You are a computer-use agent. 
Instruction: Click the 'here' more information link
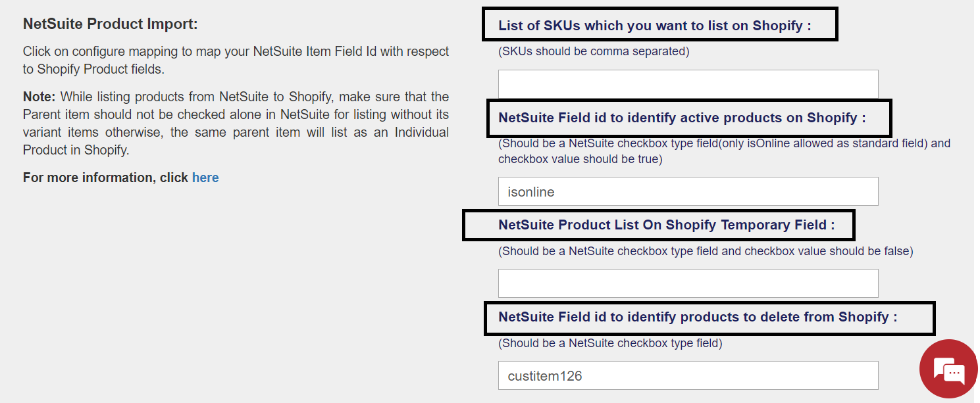click(205, 178)
